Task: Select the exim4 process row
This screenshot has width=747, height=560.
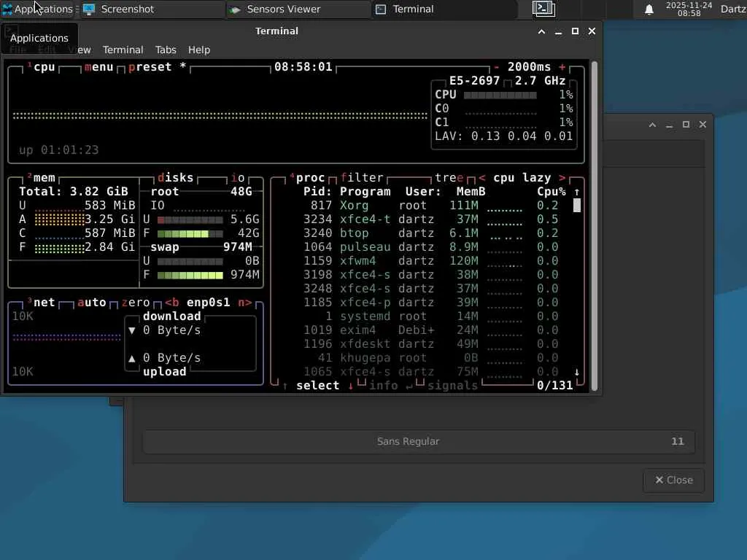Action: 427,330
